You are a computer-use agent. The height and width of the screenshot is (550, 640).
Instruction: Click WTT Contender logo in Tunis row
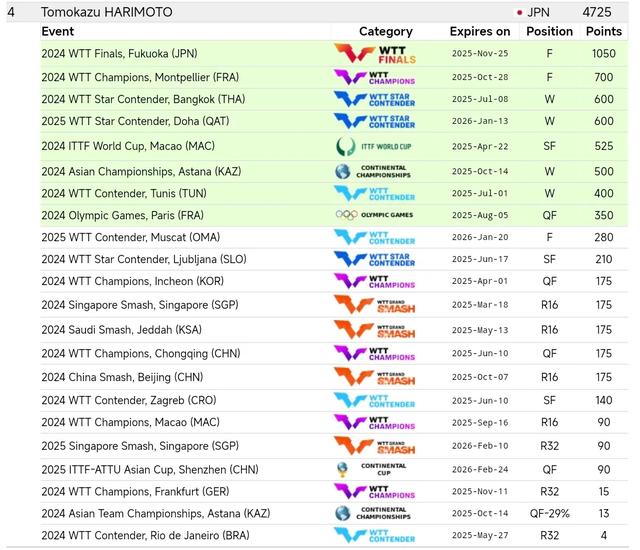click(x=374, y=193)
